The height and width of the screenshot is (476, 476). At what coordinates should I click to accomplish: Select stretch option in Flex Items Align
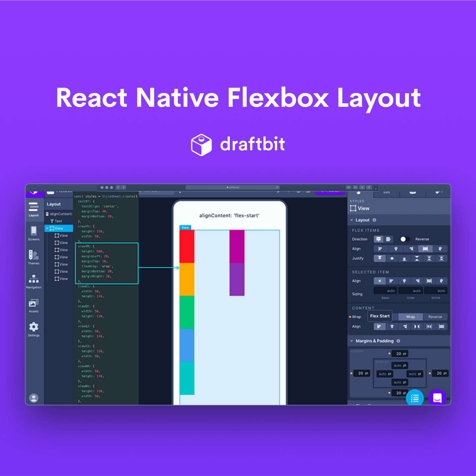[x=425, y=249]
